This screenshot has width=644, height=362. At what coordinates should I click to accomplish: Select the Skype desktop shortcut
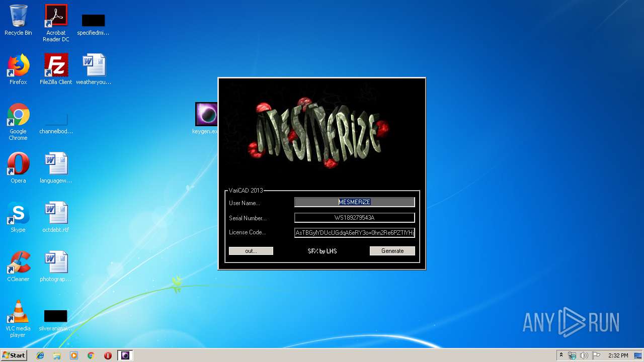18,217
